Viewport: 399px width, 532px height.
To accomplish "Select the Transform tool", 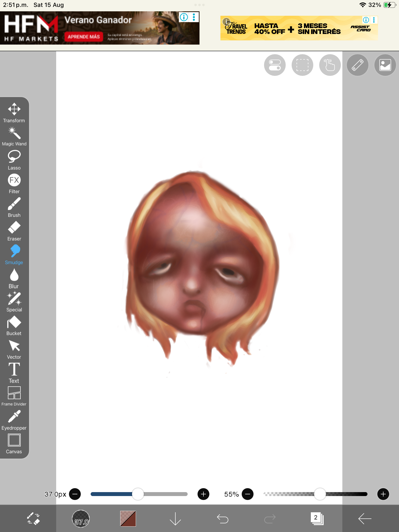I will pos(14,113).
